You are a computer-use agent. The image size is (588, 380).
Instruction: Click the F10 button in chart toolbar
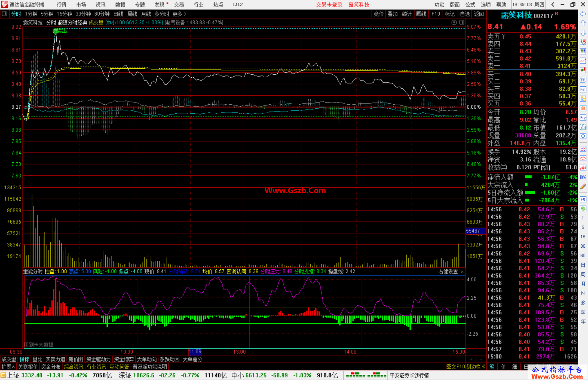click(436, 14)
